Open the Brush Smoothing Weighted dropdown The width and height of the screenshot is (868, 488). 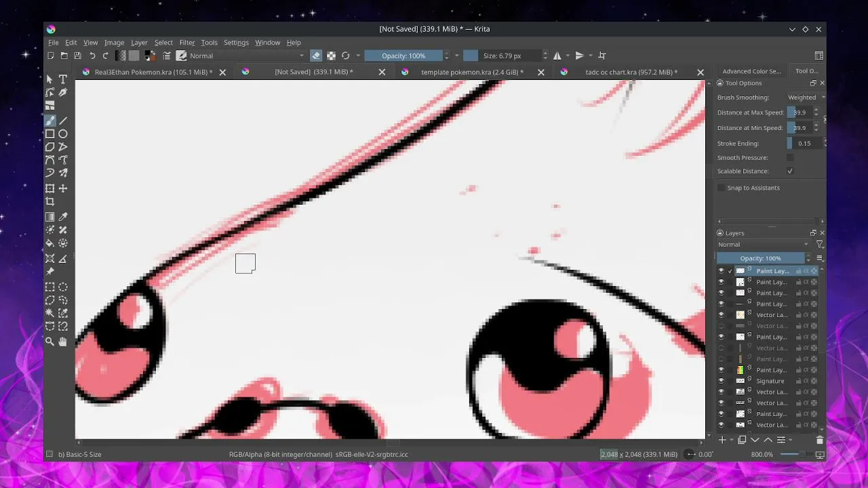[x=806, y=98]
